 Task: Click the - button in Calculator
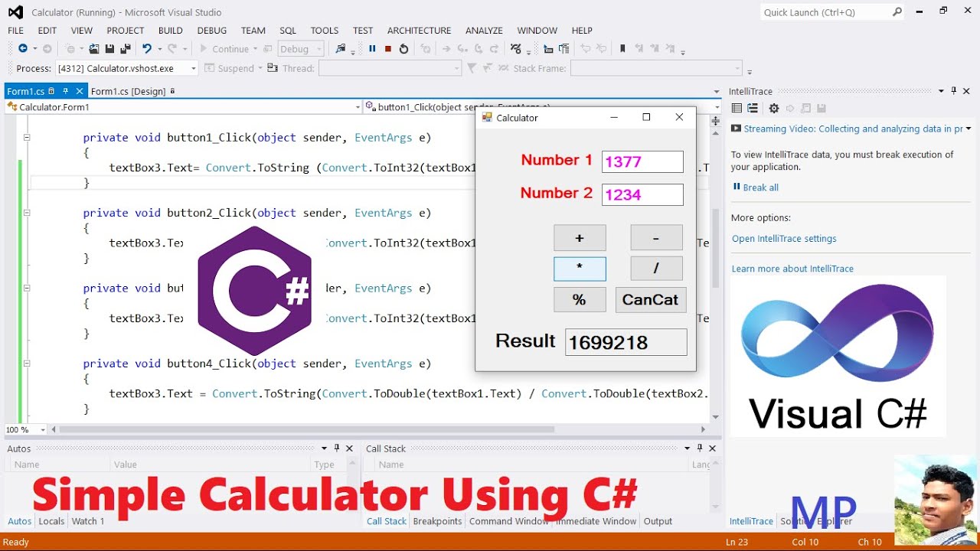click(x=656, y=238)
